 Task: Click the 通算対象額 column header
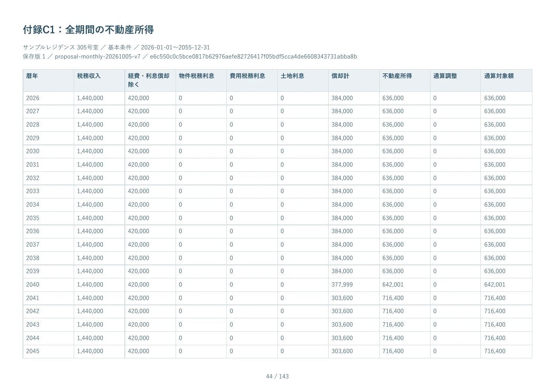coord(506,80)
